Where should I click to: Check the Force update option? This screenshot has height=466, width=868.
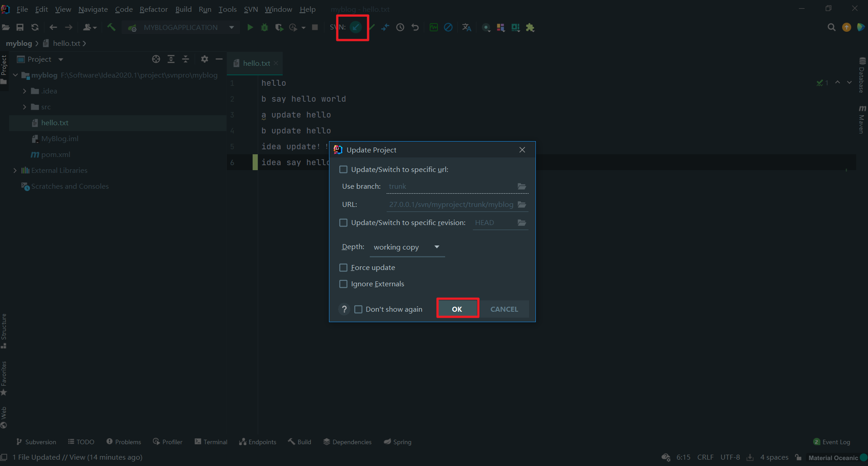[x=343, y=267]
